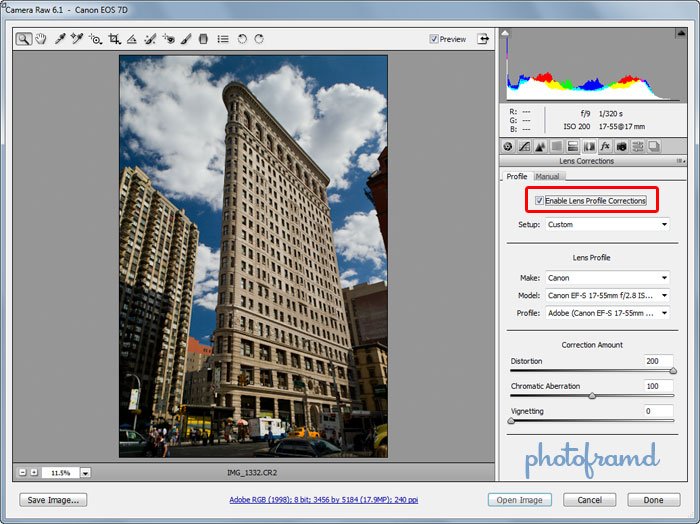
Task: Click the Vignetting slider handle
Action: point(511,420)
